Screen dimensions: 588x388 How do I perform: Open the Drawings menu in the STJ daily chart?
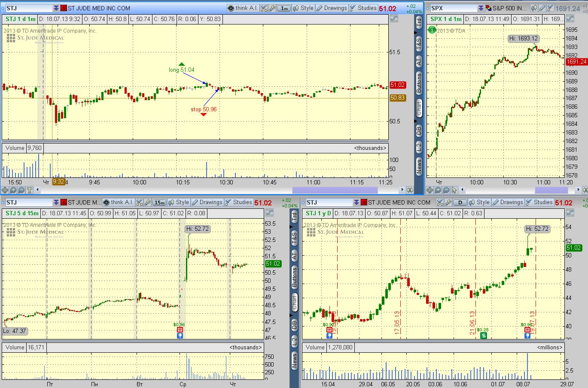click(508, 202)
